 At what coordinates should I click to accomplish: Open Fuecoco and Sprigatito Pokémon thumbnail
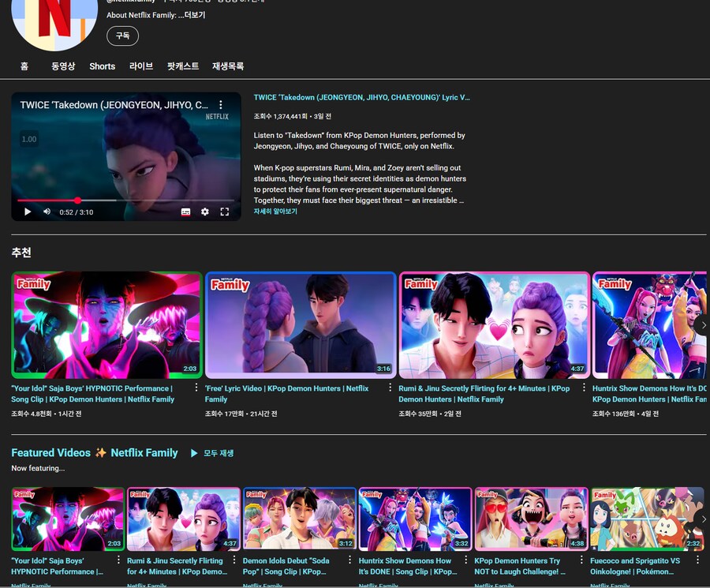point(647,519)
